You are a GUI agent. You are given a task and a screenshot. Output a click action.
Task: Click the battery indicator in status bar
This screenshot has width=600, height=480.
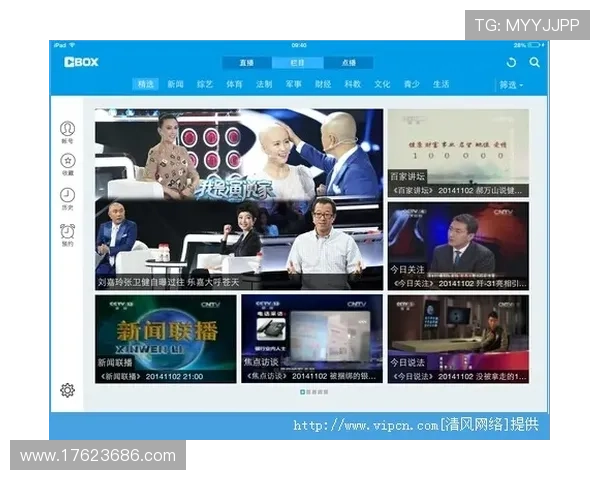[x=535, y=45]
